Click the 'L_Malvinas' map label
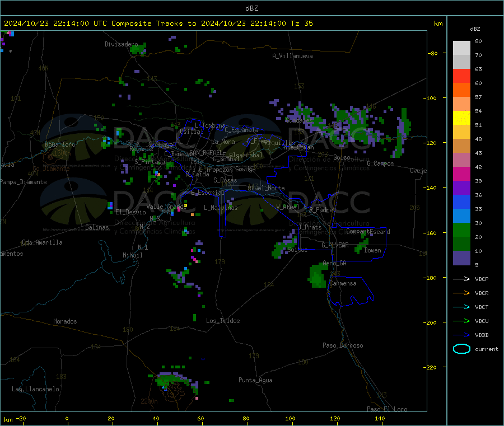 221,208
